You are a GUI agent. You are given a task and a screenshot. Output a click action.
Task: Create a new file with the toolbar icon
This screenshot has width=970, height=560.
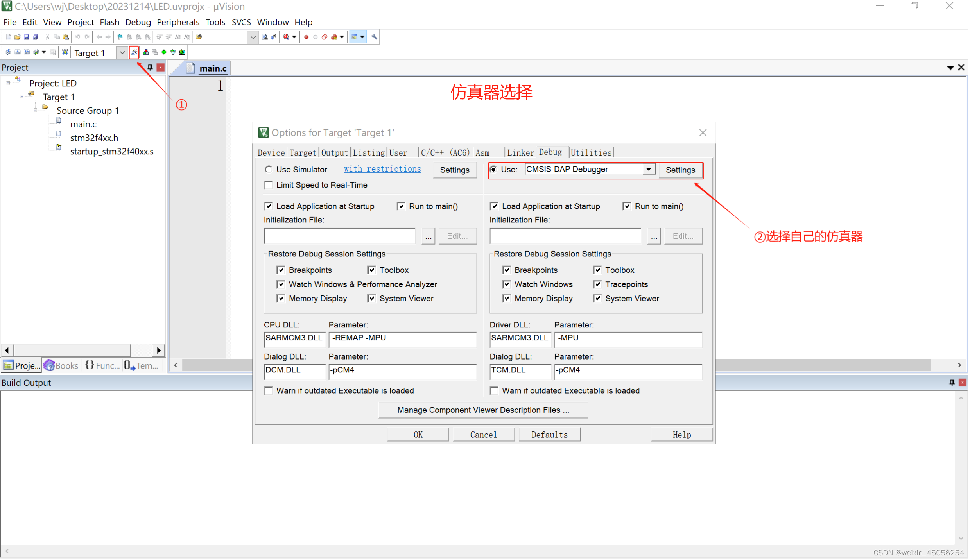[8, 37]
